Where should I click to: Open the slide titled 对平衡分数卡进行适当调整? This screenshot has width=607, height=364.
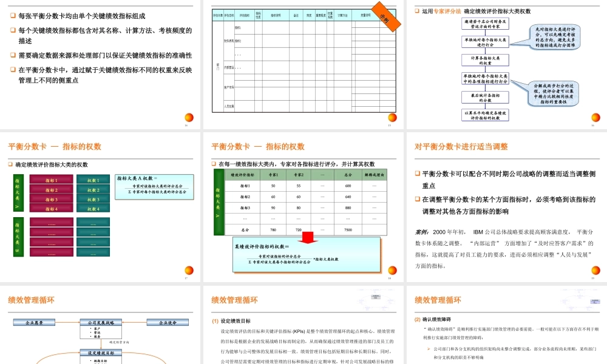[x=507, y=207]
